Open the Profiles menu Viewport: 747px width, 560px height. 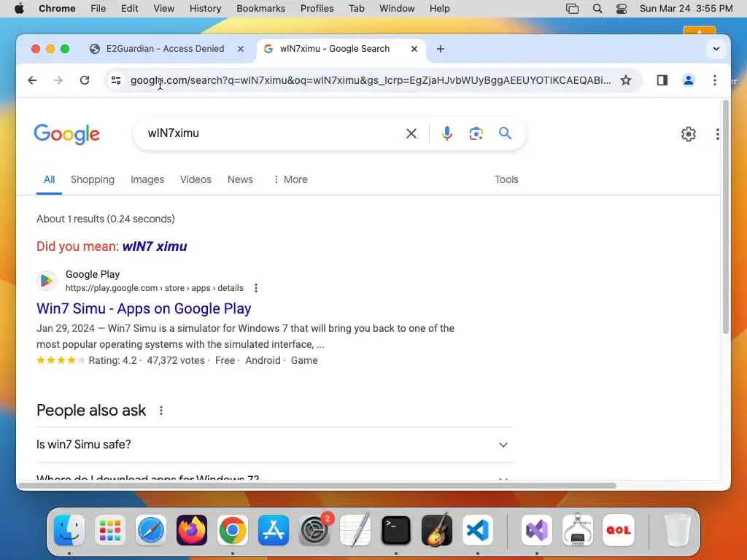317,9
